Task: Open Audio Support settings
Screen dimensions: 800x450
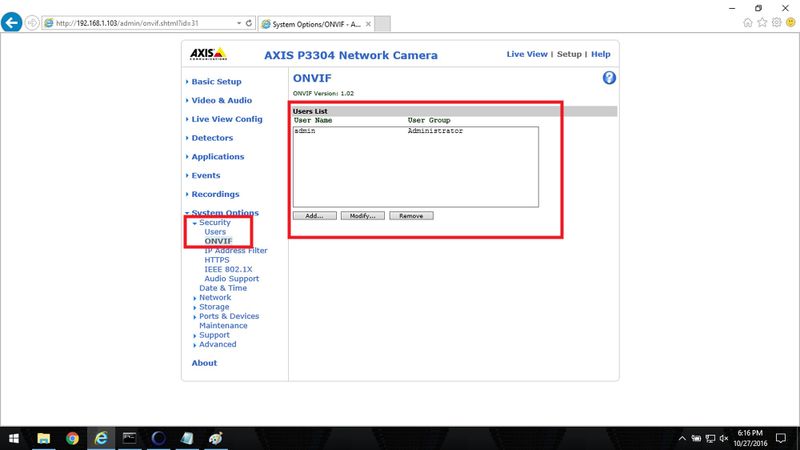Action: [232, 279]
